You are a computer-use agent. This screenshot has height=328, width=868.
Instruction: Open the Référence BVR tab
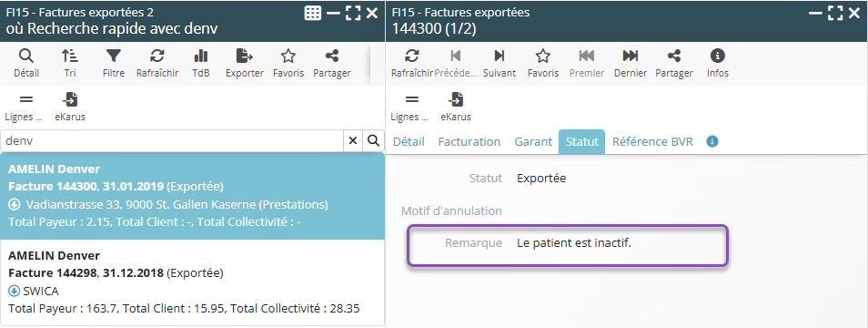[652, 142]
